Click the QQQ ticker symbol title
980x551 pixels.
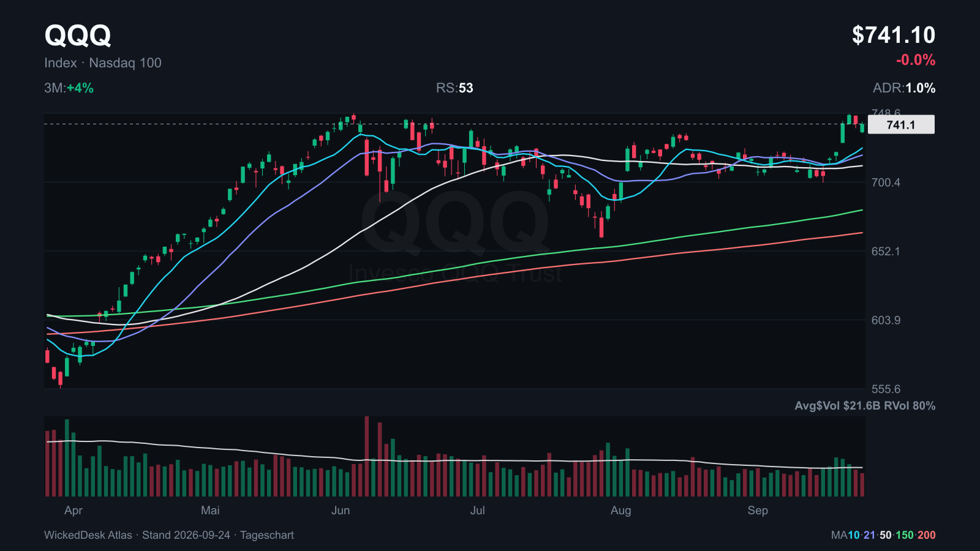78,36
